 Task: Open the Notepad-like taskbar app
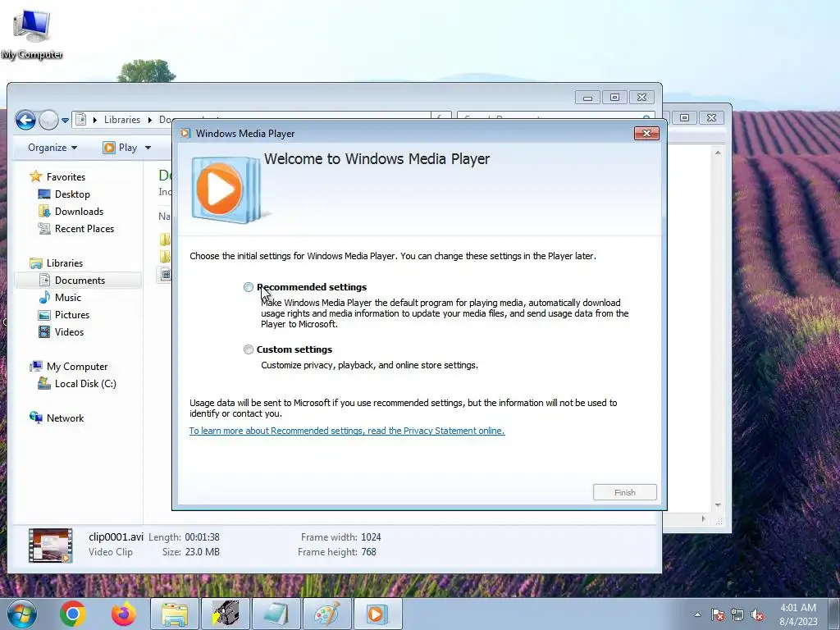click(276, 614)
